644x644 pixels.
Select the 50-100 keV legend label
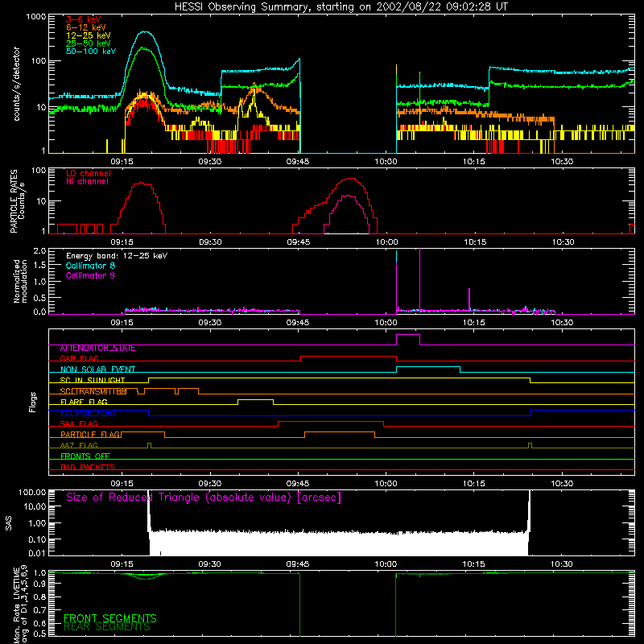(x=91, y=52)
